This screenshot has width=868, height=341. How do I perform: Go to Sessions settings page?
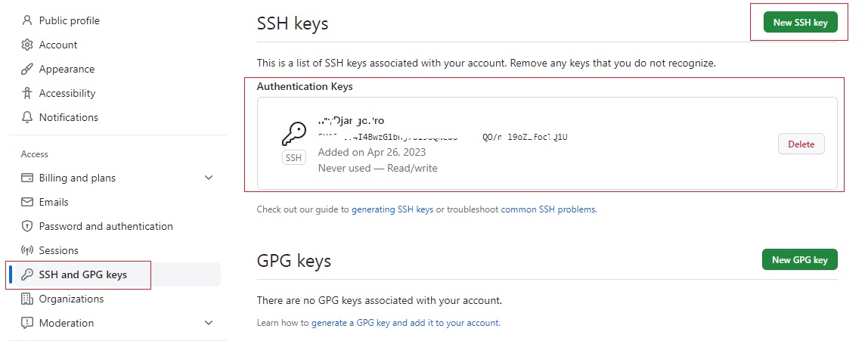[x=58, y=250]
